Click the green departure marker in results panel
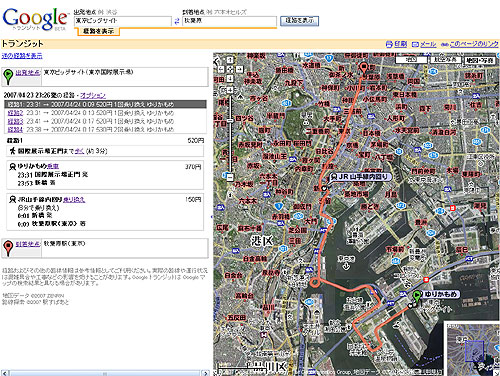 pyautogui.click(x=8, y=76)
